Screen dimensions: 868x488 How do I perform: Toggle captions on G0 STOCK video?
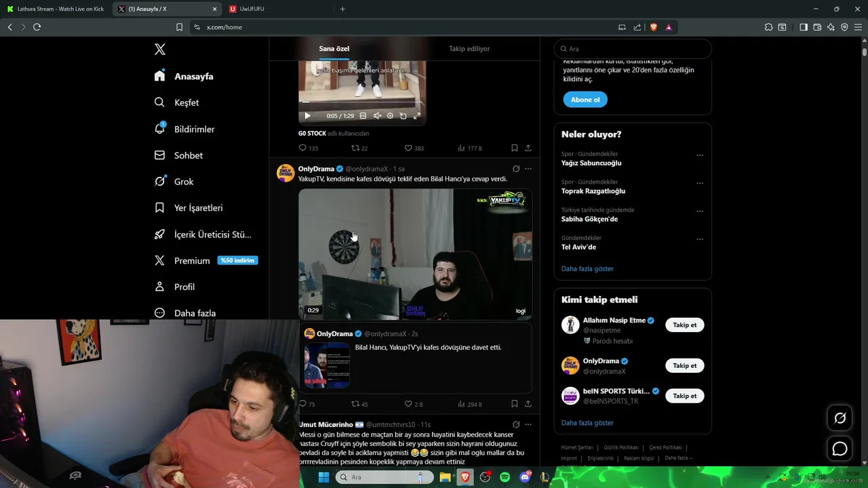pos(363,116)
